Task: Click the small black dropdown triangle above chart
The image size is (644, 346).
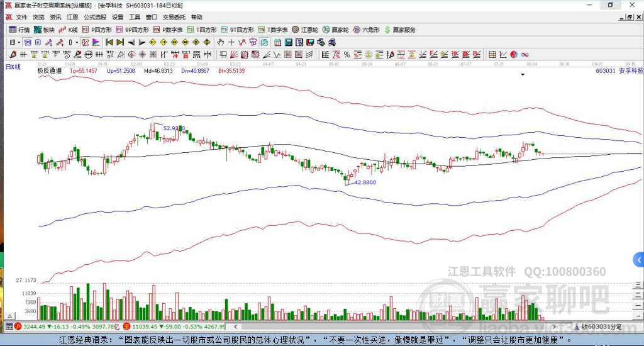Action: click(x=523, y=75)
